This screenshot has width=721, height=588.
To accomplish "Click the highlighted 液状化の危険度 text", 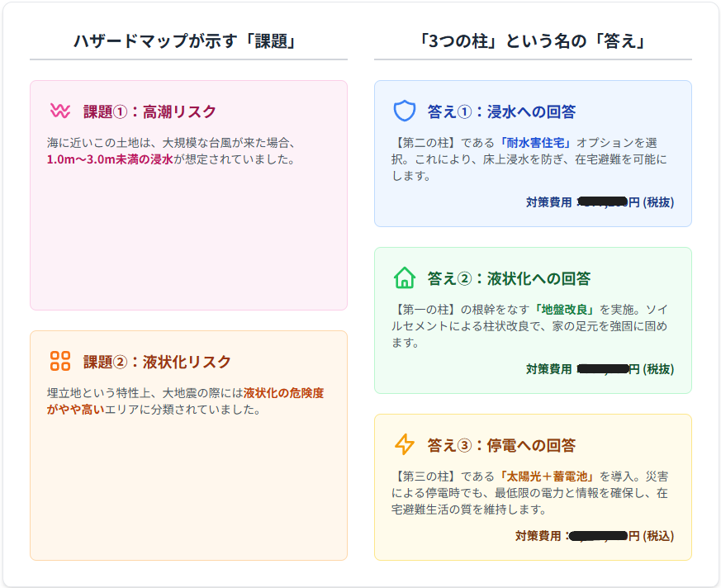I will (x=283, y=393).
